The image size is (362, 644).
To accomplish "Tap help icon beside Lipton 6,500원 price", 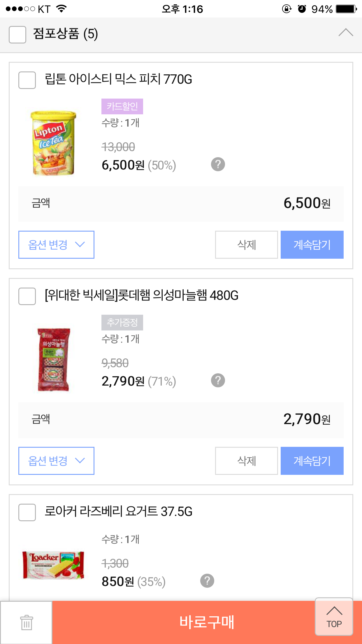I will (x=218, y=164).
